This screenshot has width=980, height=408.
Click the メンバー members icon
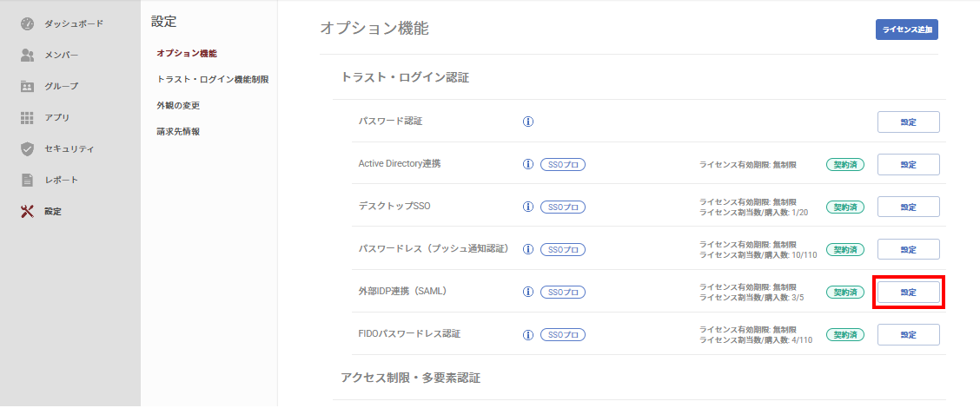point(27,55)
